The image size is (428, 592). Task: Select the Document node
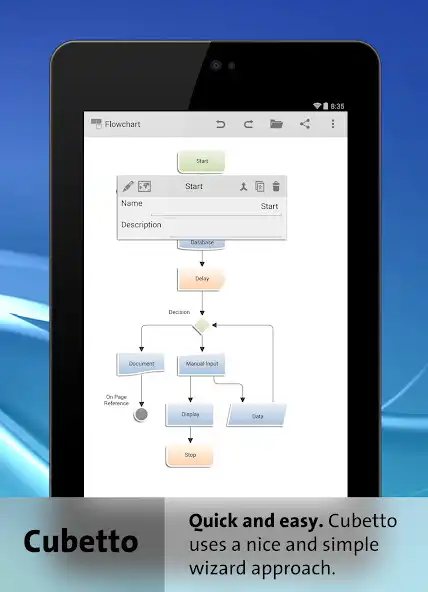[141, 364]
